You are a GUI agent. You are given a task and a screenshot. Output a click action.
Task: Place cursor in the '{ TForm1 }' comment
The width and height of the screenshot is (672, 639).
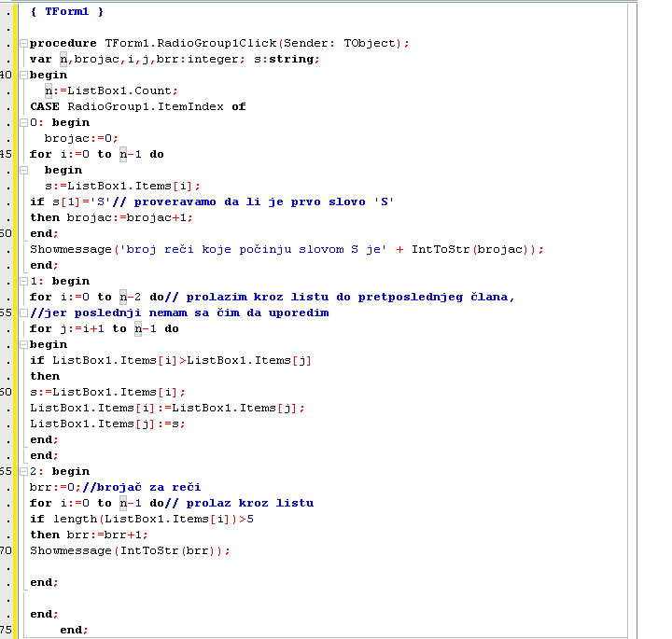67,11
